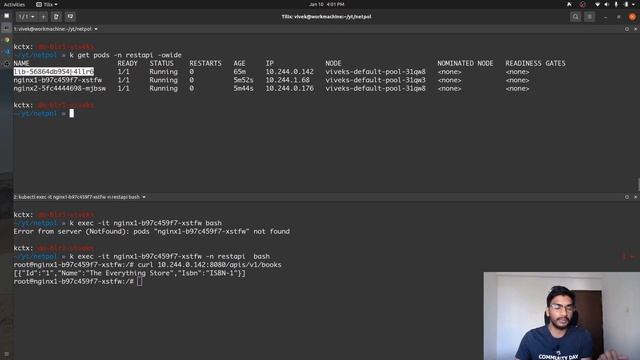Click the nginx1-b97c459f7-xstfw pod name in table
This screenshot has width=640, height=360.
tap(58, 80)
